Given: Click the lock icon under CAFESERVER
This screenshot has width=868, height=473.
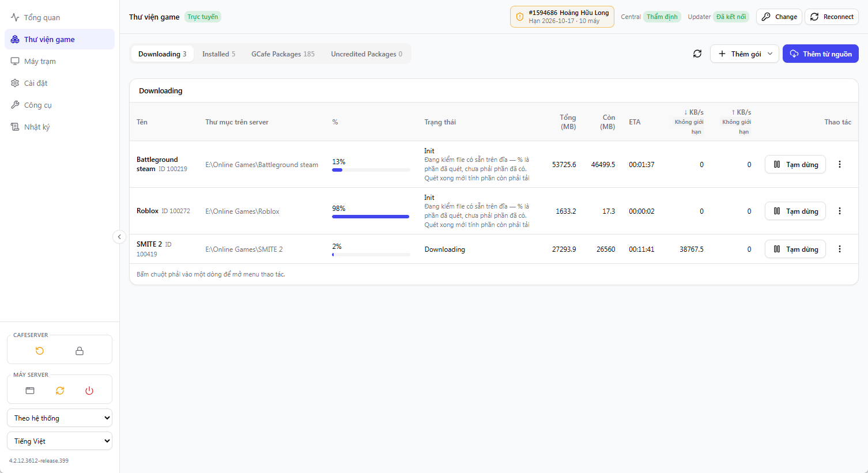Looking at the screenshot, I should [x=80, y=351].
